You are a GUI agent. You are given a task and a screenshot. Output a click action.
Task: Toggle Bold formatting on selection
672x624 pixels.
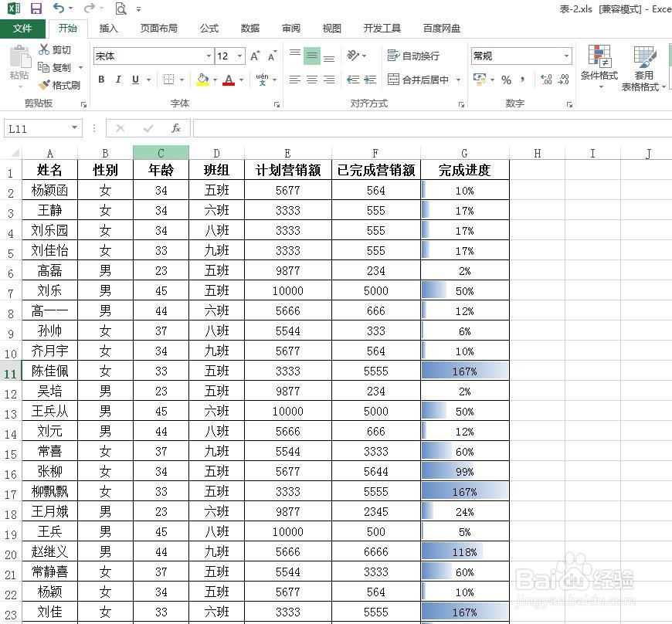click(x=101, y=80)
